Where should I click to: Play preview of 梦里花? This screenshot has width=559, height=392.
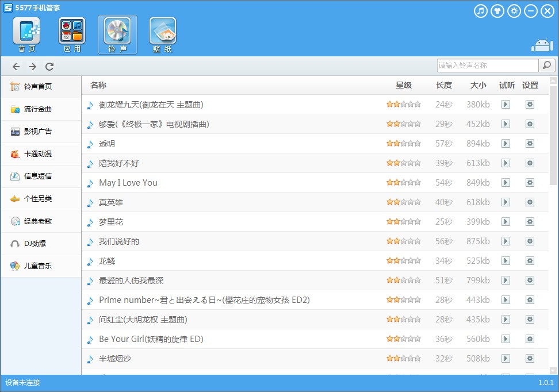[x=506, y=222]
